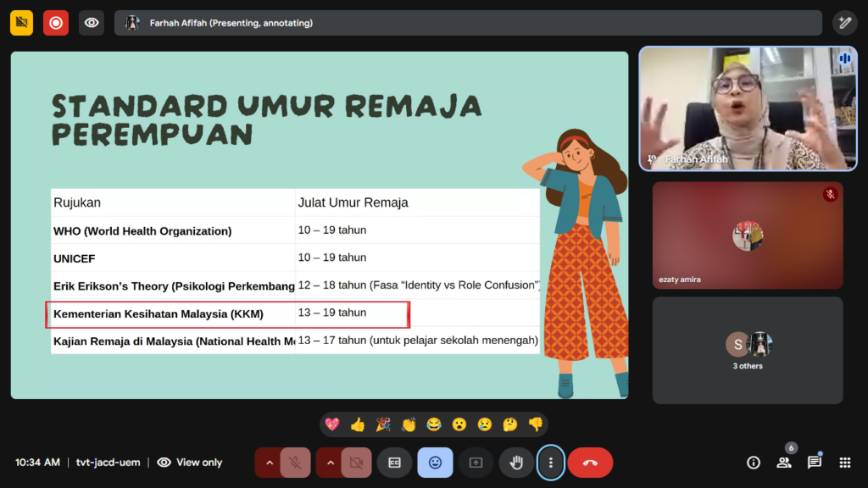Toggle closed captions
This screenshot has width=868, height=488.
click(394, 463)
